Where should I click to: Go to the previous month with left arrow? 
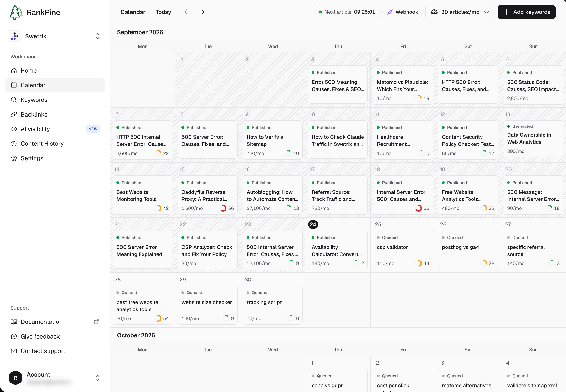[186, 12]
